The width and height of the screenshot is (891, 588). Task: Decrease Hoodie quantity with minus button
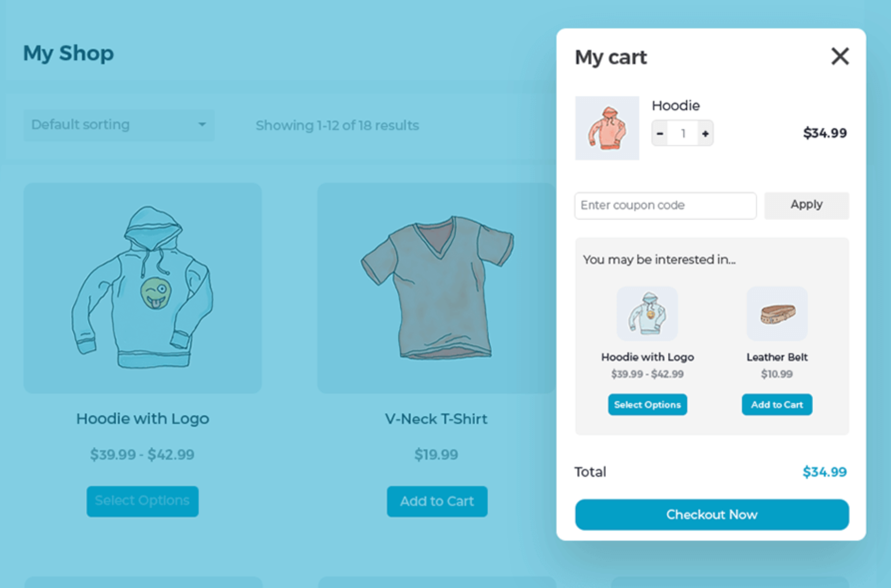click(660, 134)
